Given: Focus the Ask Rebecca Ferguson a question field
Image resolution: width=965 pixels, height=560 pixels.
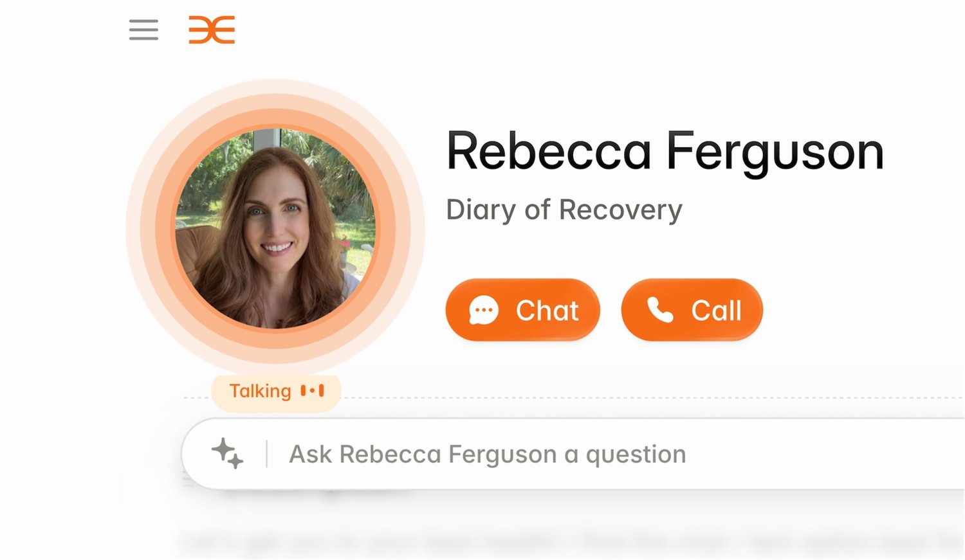Looking at the screenshot, I should [x=573, y=454].
